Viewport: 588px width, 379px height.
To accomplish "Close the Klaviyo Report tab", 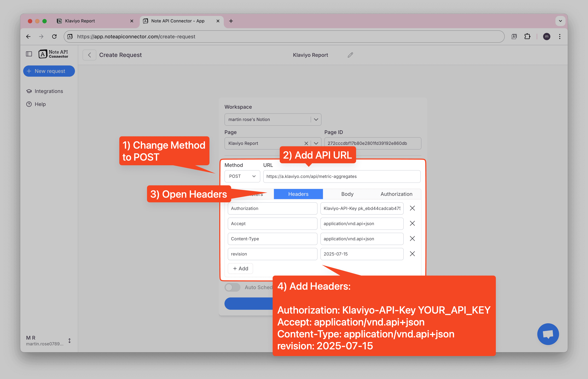I will pos(132,21).
